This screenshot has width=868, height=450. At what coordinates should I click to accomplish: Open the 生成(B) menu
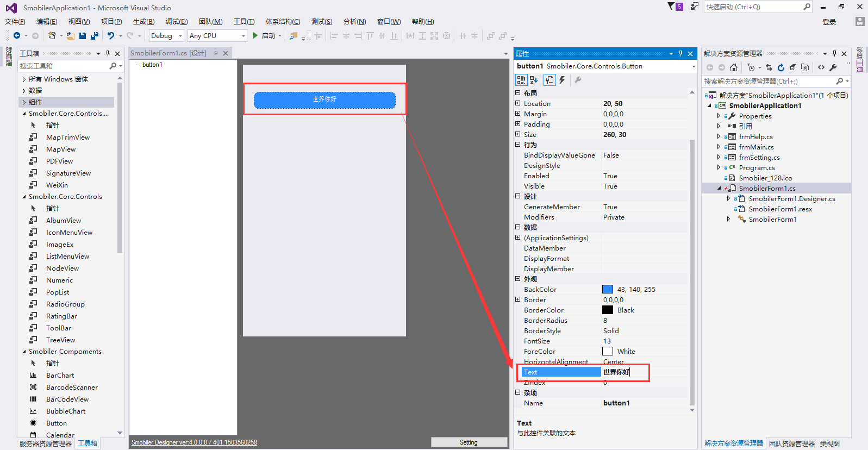[143, 22]
